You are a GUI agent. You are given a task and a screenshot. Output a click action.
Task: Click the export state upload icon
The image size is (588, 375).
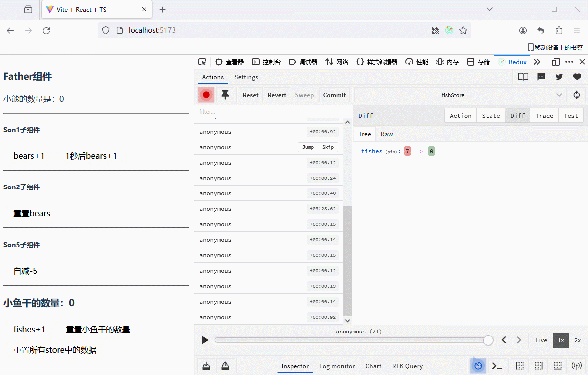225,366
